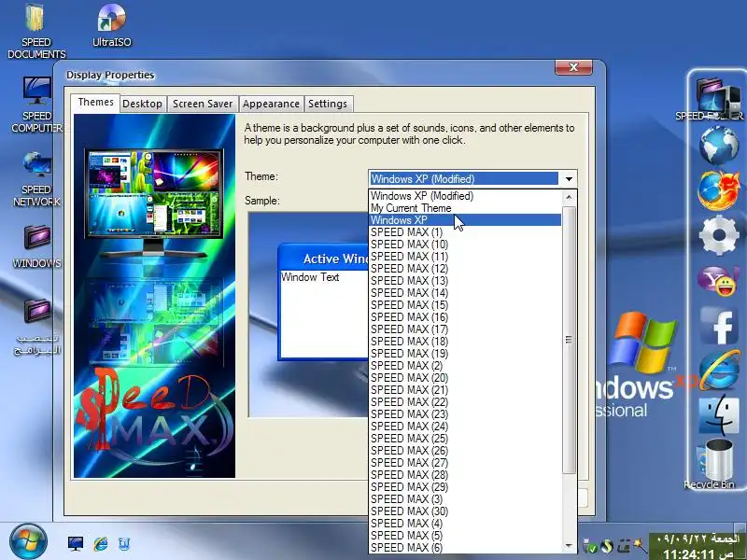This screenshot has width=747, height=560.
Task: Open the SPEED NETWORK desktop icon
Action: pyautogui.click(x=36, y=178)
